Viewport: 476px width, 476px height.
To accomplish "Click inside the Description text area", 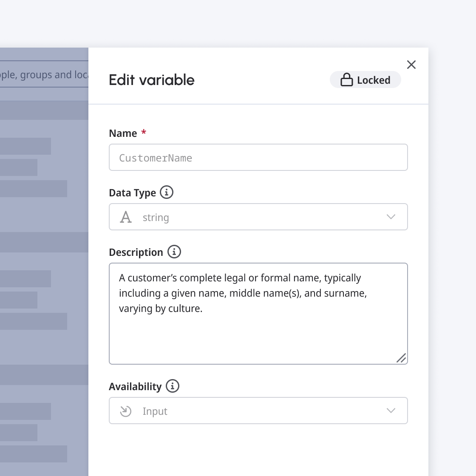I will pos(258,314).
